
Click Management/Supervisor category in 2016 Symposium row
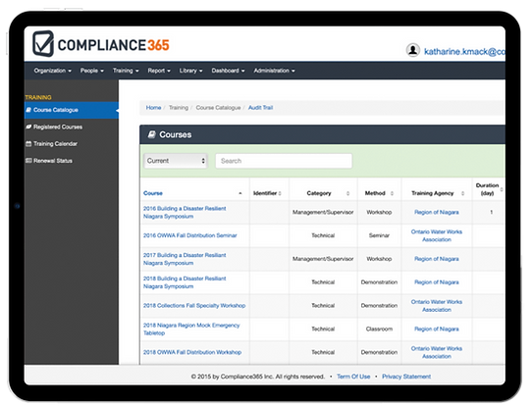click(x=323, y=212)
